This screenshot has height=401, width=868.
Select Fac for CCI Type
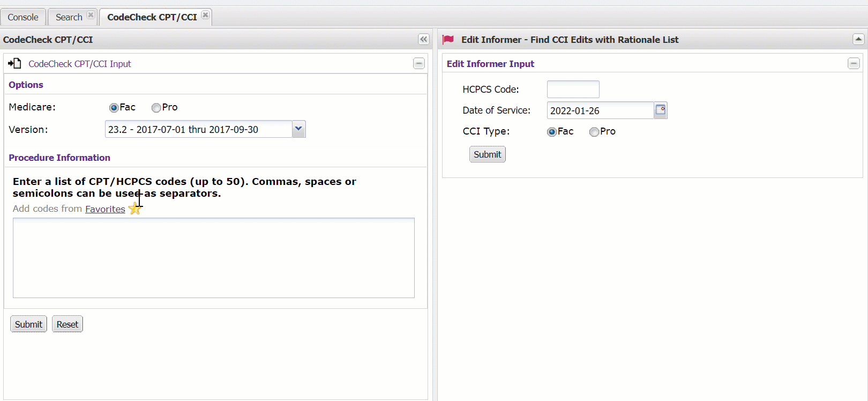coord(551,132)
